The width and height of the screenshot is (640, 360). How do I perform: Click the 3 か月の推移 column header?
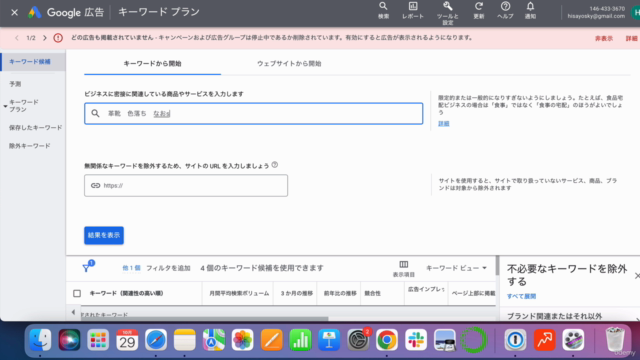pos(296,293)
